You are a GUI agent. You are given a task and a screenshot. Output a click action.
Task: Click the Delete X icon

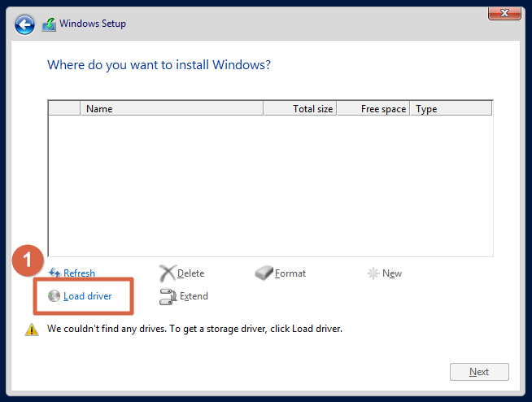(168, 273)
